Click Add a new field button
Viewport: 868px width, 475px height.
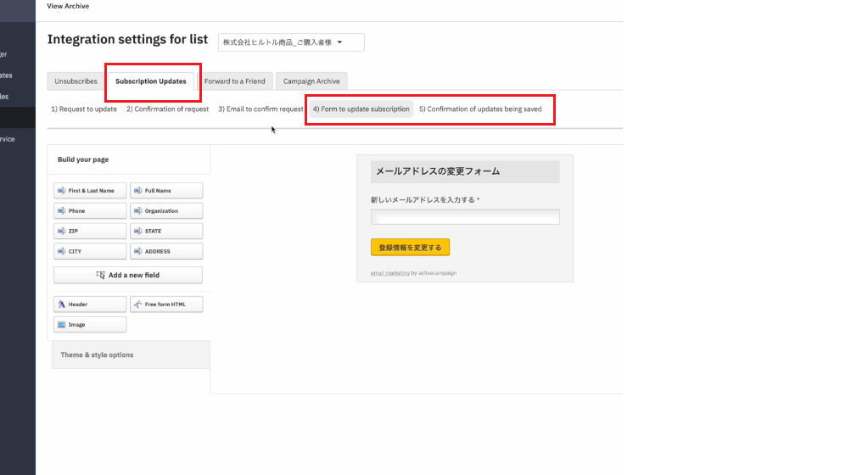point(128,276)
